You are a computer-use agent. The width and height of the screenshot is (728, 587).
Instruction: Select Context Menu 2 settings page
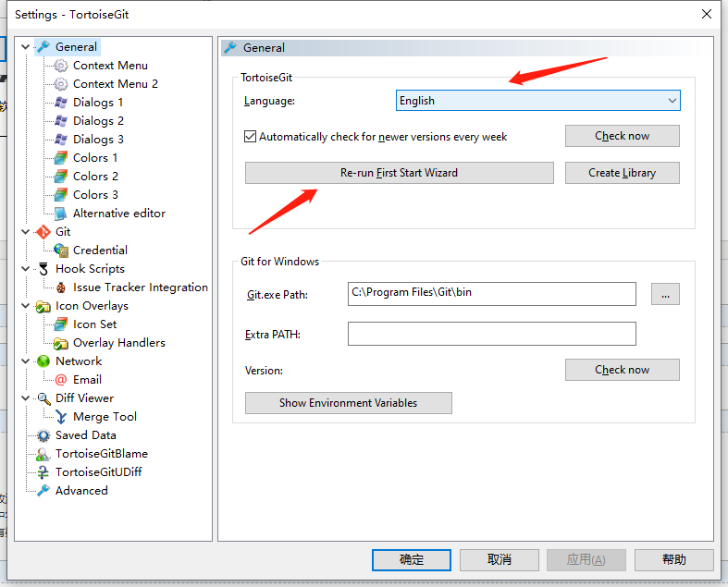coord(116,84)
